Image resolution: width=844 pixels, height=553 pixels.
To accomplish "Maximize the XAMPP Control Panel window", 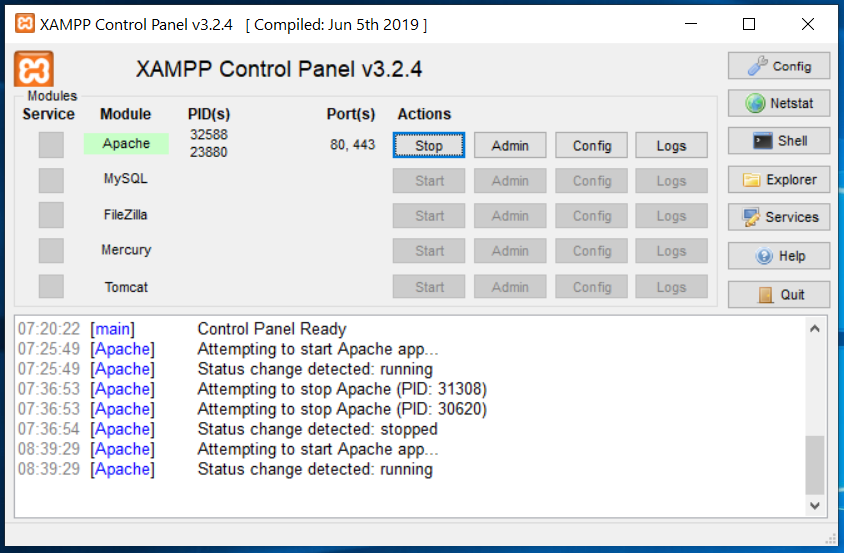I will [x=749, y=24].
